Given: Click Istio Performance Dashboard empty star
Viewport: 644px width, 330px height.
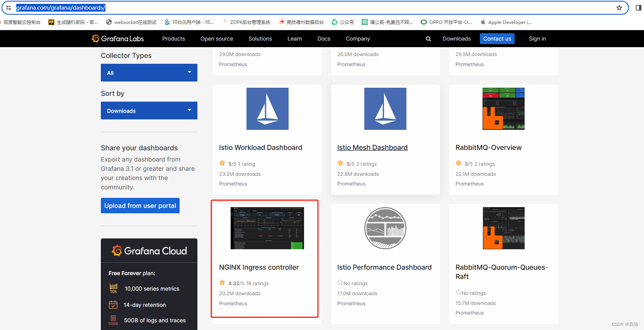Looking at the screenshot, I should pos(340,282).
